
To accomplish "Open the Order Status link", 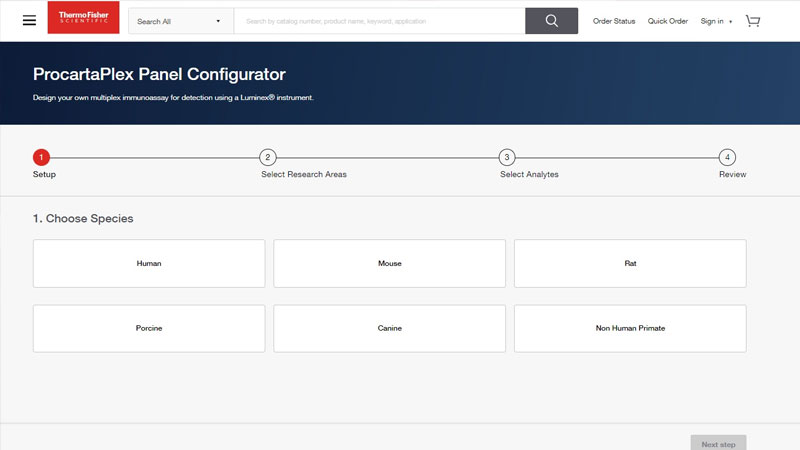I will [x=614, y=21].
